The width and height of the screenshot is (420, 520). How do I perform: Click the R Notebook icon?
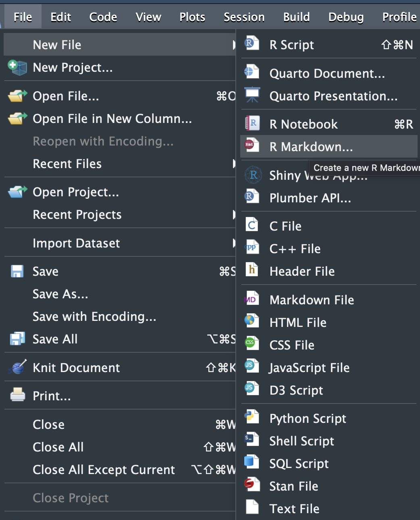click(252, 123)
